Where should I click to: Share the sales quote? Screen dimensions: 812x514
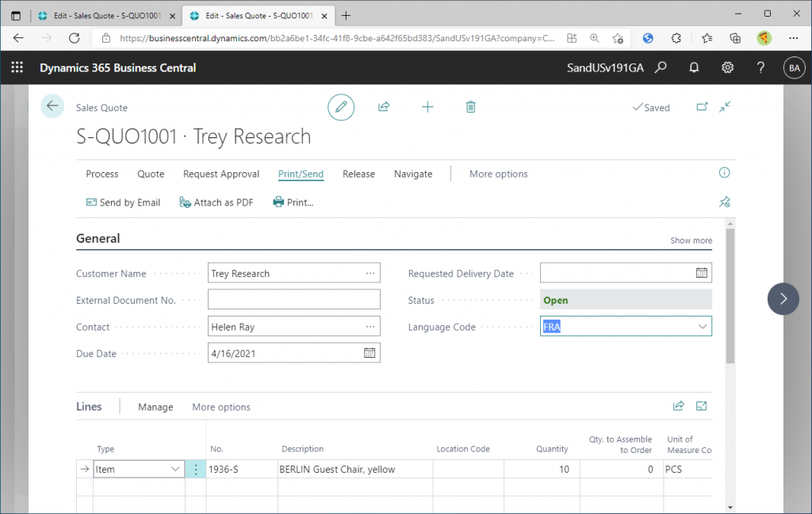[384, 107]
